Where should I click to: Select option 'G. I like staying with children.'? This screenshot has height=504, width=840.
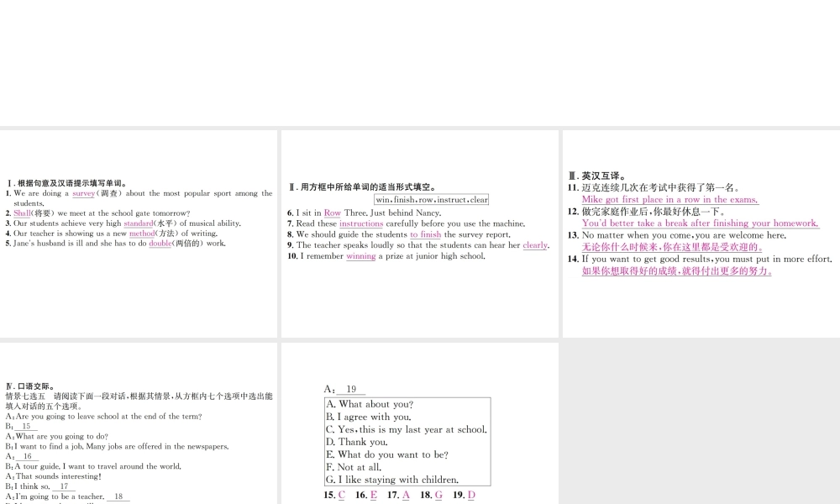(x=392, y=480)
